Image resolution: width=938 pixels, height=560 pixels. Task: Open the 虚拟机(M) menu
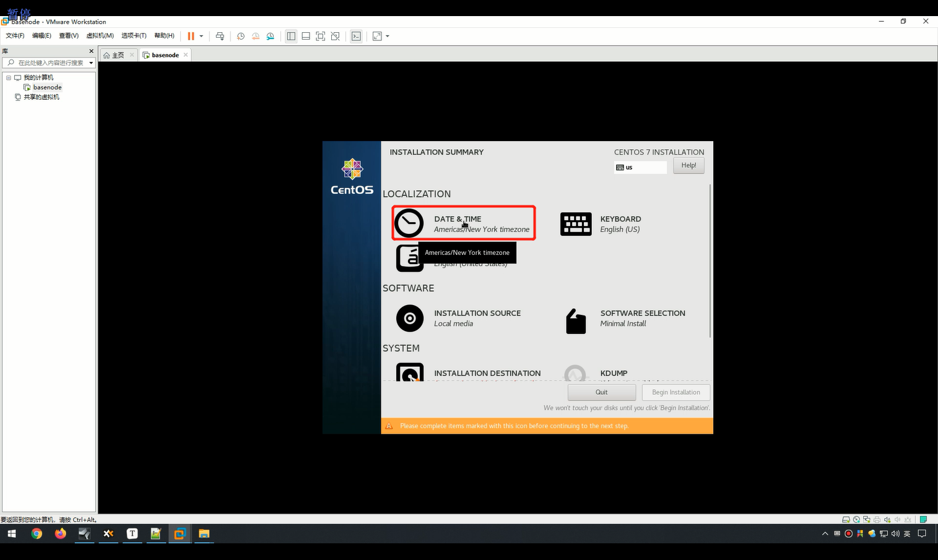100,36
